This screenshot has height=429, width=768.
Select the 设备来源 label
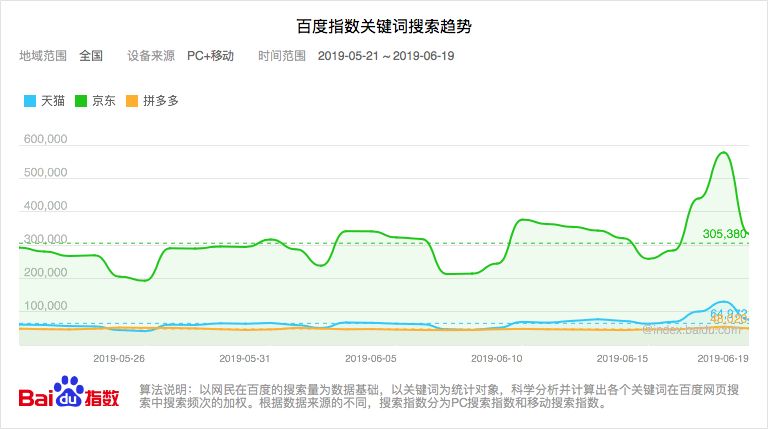151,56
